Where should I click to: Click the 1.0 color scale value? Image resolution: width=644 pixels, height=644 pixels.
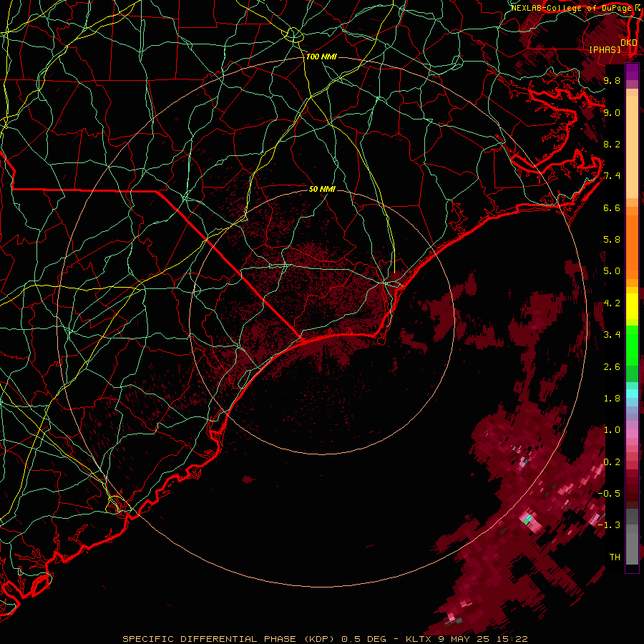coord(612,430)
